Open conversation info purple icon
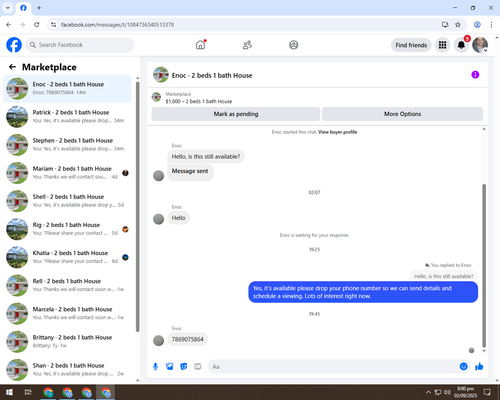This screenshot has height=400, width=500. click(x=475, y=75)
